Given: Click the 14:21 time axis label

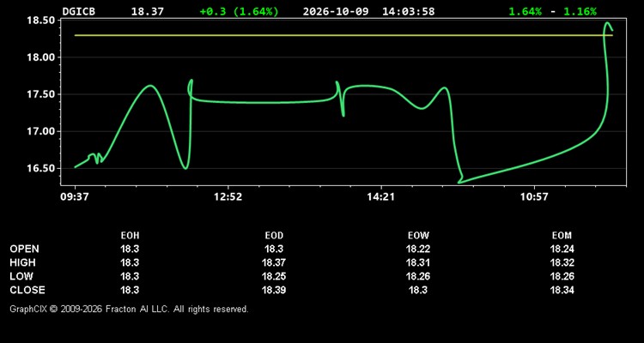Looking at the screenshot, I should (x=380, y=197).
